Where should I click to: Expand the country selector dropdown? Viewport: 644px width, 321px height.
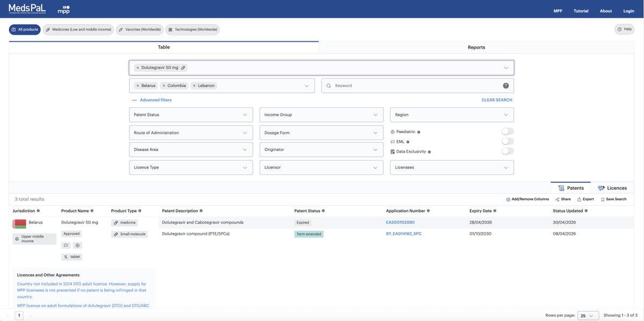(x=307, y=85)
